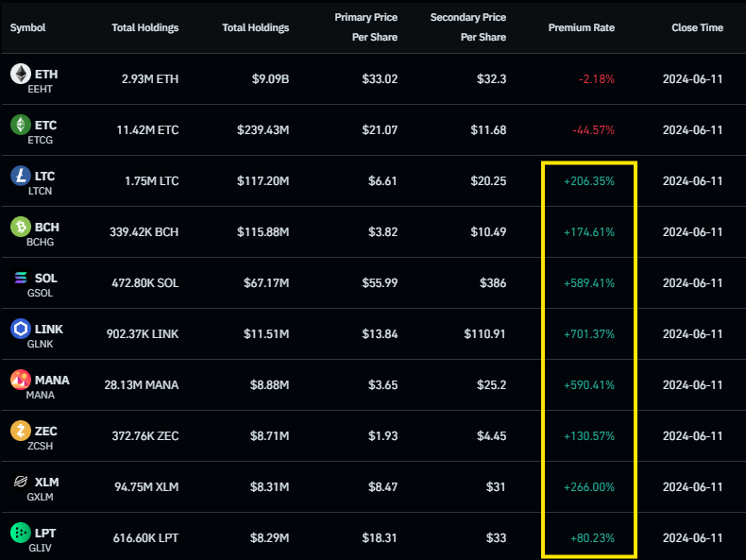746x560 pixels.
Task: Click the $115.88M holdings value
Action: tap(263, 231)
